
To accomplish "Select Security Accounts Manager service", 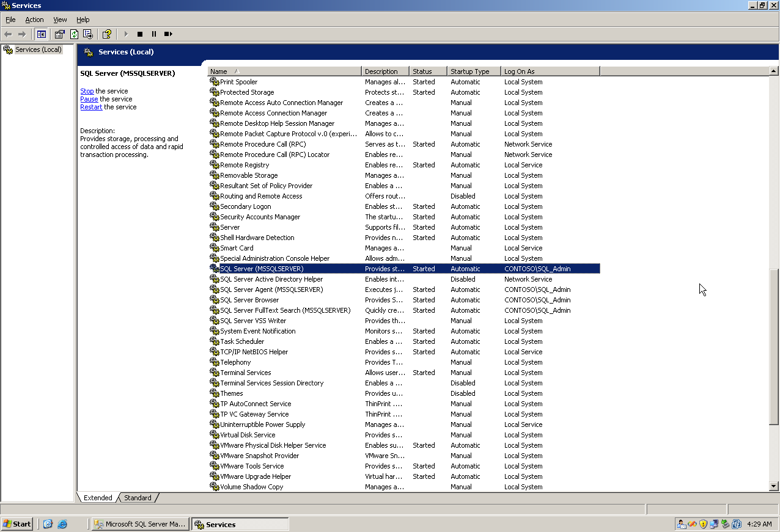I will coord(260,217).
